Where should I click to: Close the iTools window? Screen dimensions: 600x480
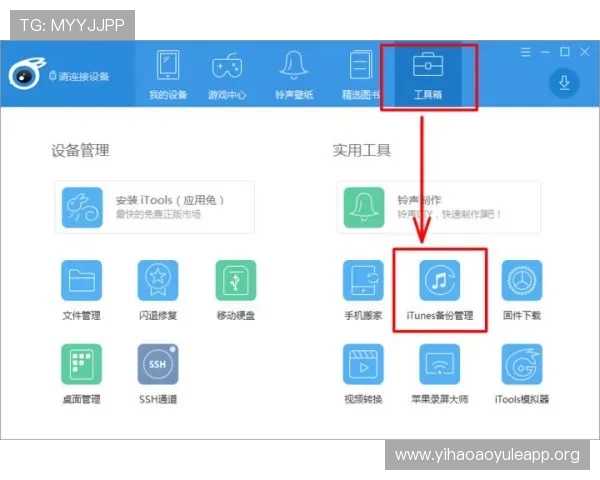coord(584,52)
